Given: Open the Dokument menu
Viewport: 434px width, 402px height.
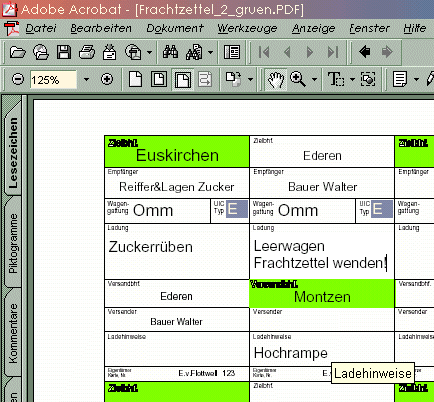Looking at the screenshot, I should pyautogui.click(x=175, y=28).
